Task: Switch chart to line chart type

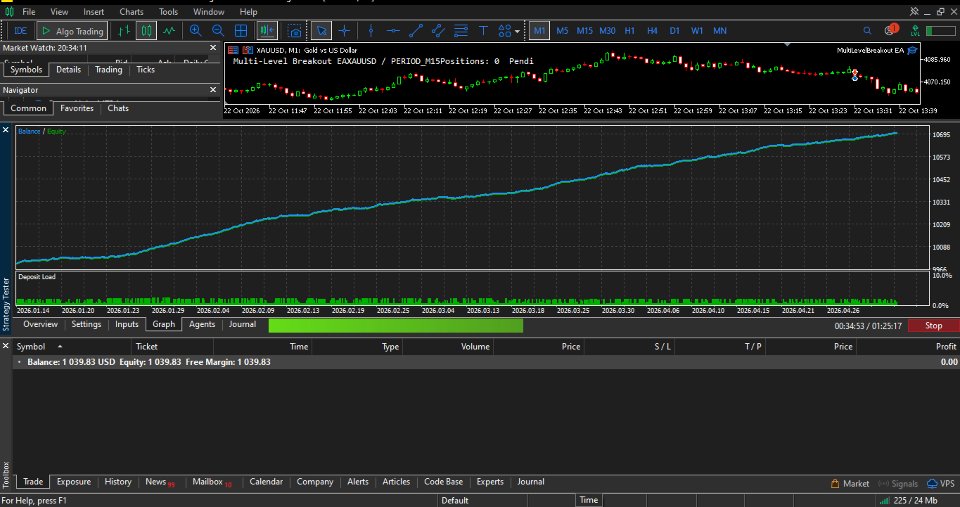Action: 169,31
